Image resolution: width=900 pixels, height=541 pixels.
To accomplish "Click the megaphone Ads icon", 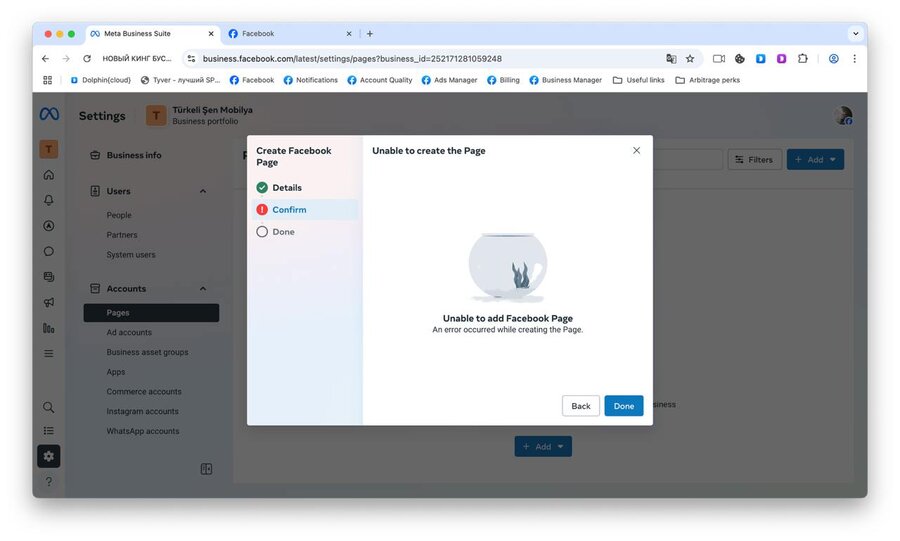I will coord(48,302).
